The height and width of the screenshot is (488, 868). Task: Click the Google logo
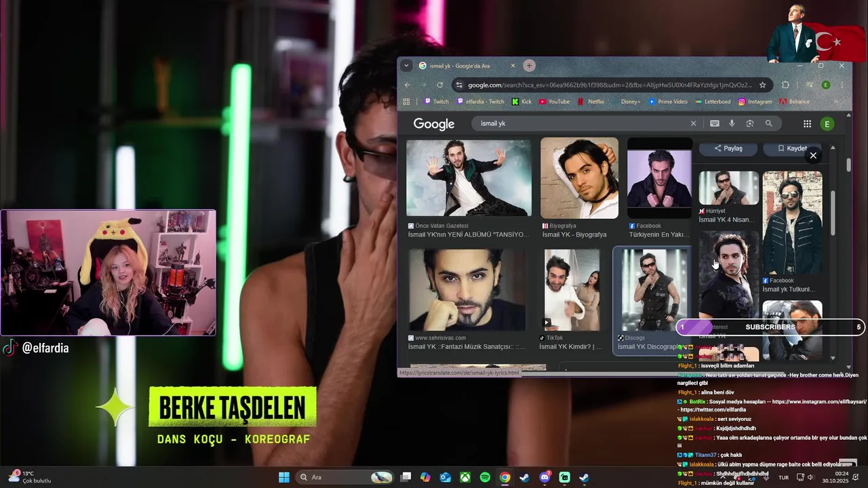(x=434, y=124)
